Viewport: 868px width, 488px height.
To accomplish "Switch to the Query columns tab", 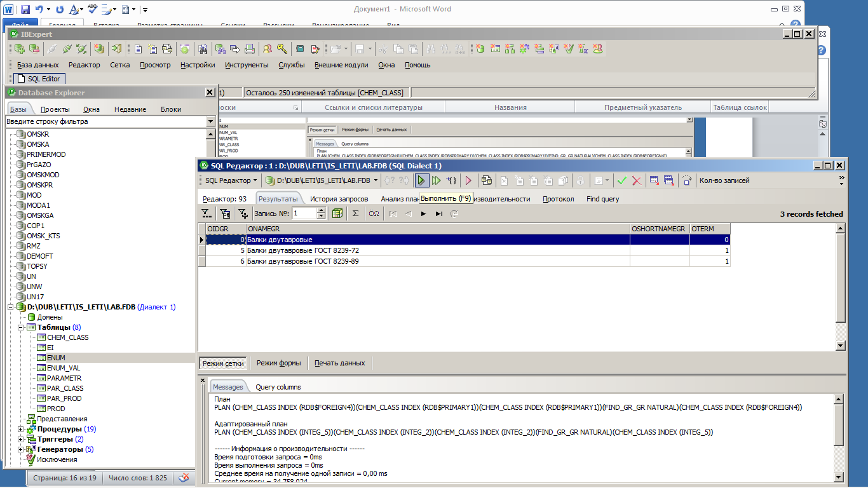I will (278, 387).
